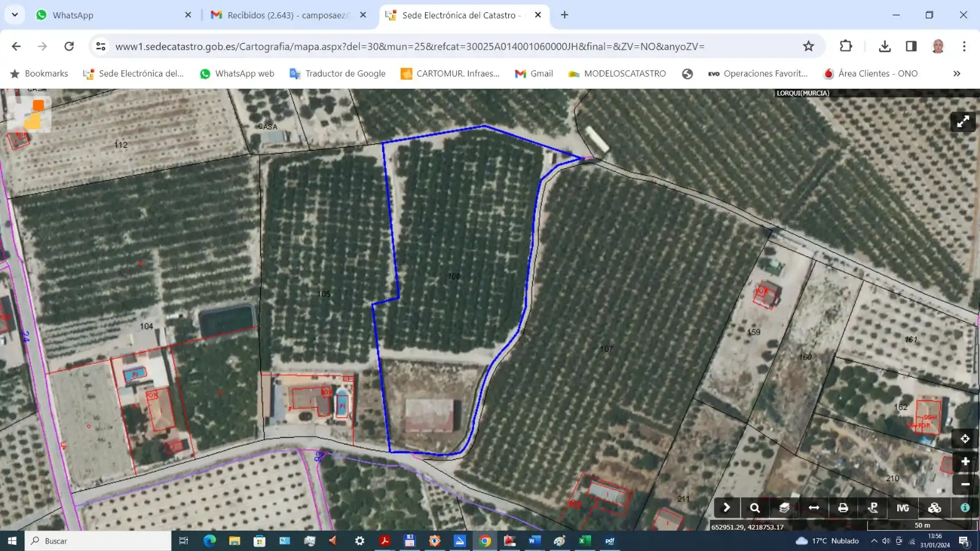Toggle fullscreen map view
This screenshot has width=980, height=551.
point(963,122)
